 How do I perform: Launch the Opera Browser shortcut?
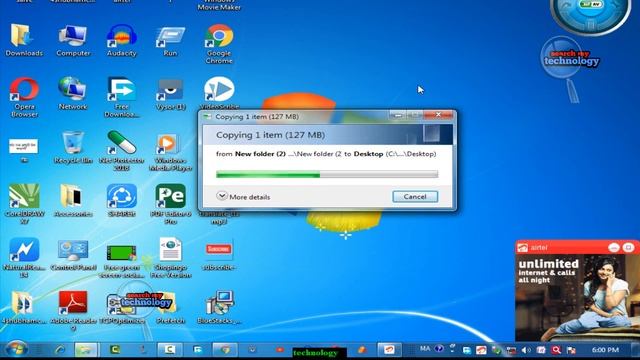pos(24,97)
